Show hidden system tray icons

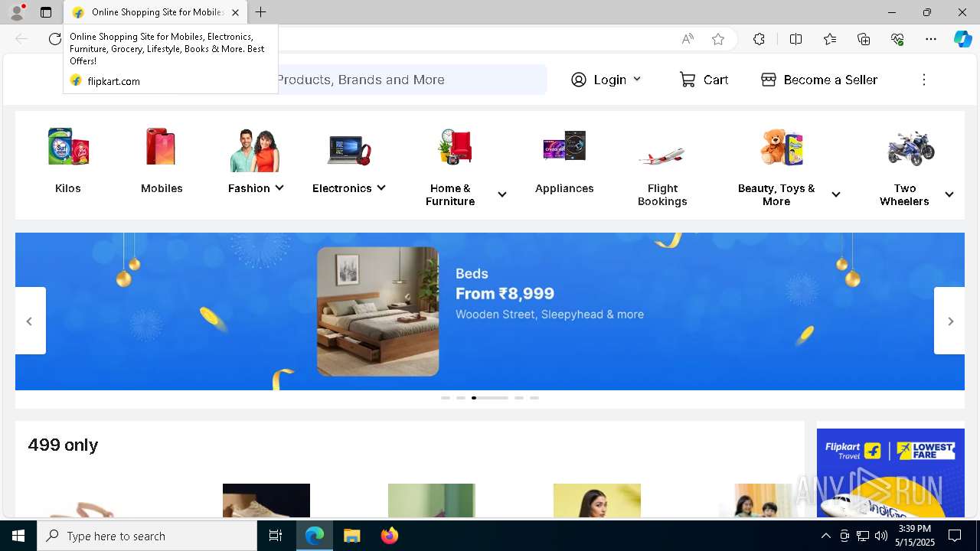tap(825, 536)
